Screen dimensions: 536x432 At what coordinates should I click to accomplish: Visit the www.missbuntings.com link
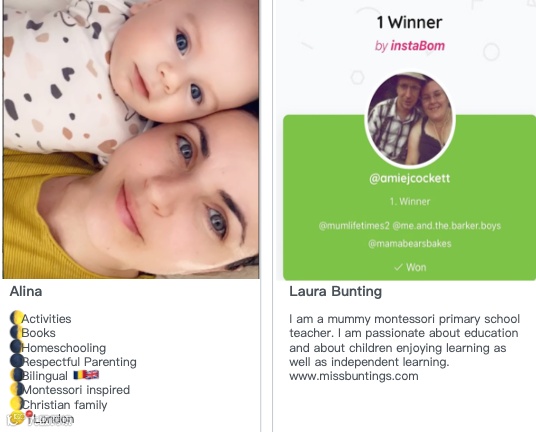pos(354,376)
